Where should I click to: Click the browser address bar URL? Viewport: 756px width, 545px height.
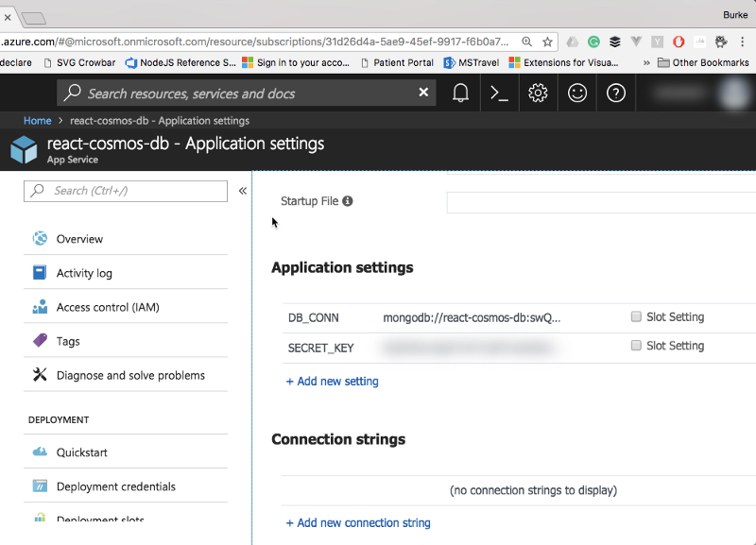coord(254,42)
